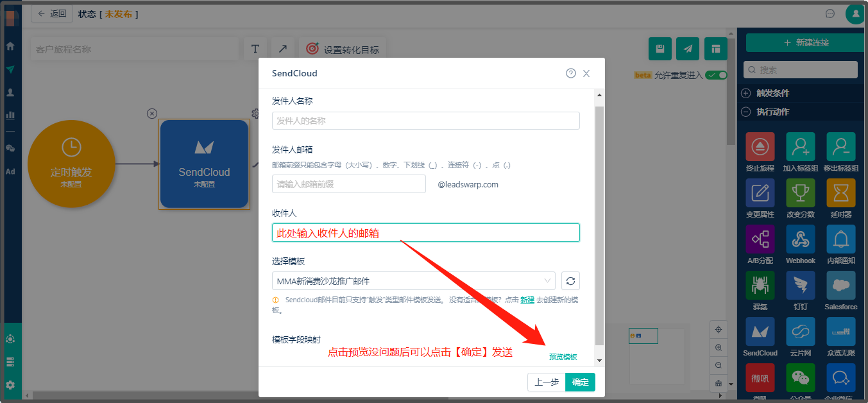Click the help question mark in SendCloud dialog
Screen dimensions: 868x403
(571, 73)
